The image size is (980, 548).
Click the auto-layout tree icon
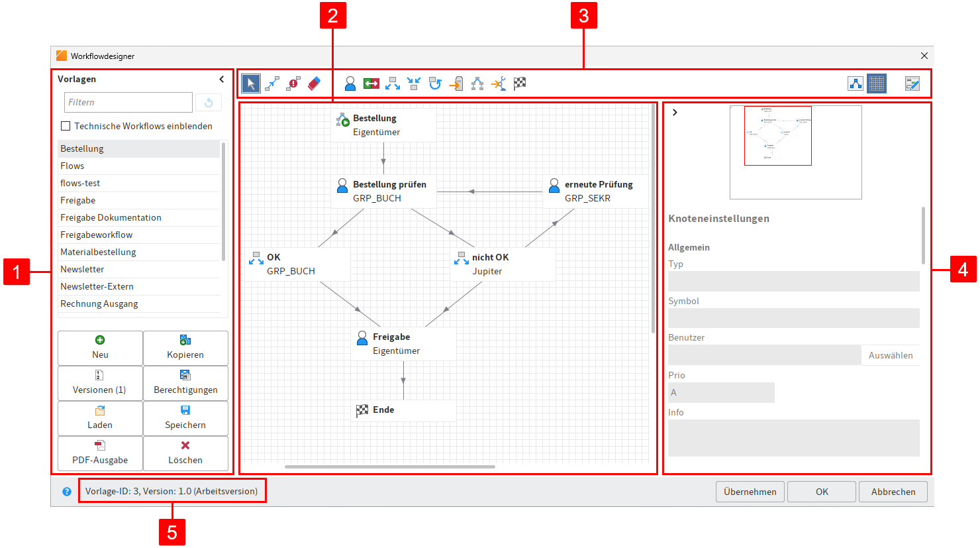pos(856,83)
